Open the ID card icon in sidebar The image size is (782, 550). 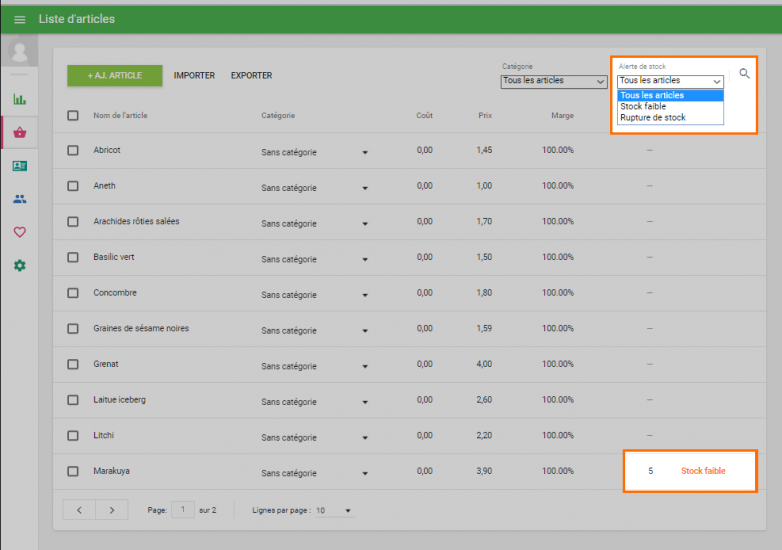pyautogui.click(x=19, y=166)
